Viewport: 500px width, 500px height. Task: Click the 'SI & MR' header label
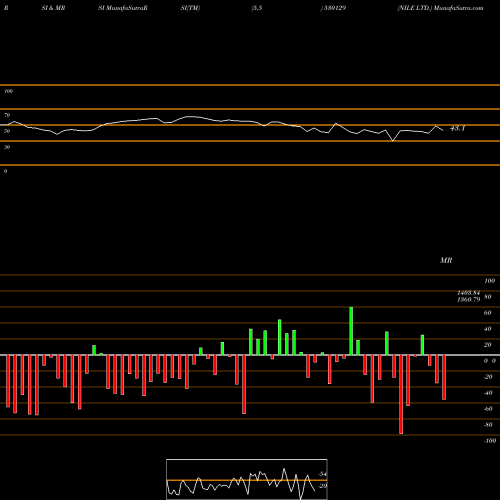pos(53,8)
